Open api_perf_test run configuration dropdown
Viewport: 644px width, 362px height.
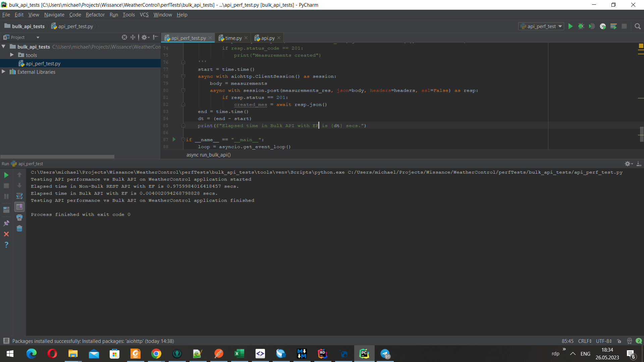tap(542, 26)
